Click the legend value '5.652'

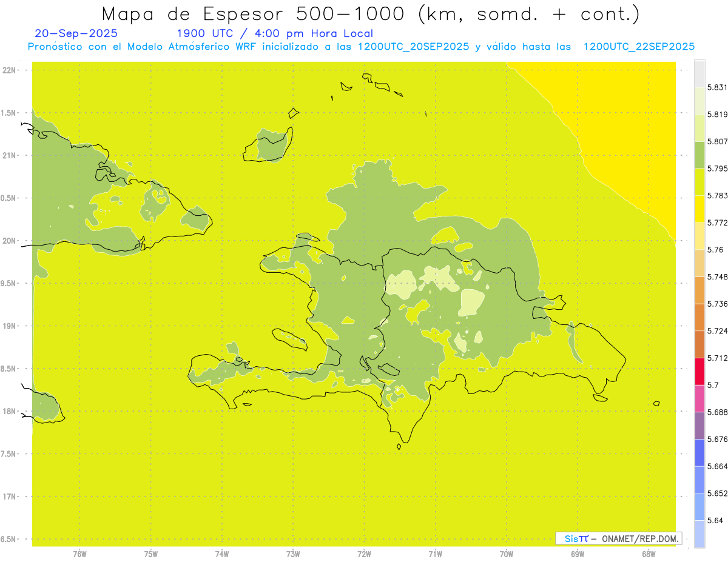click(718, 493)
